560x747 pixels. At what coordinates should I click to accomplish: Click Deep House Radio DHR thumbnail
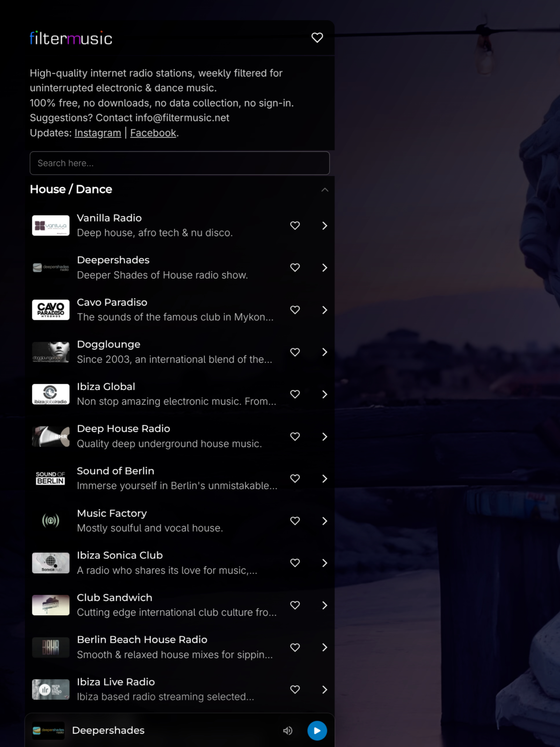51,436
